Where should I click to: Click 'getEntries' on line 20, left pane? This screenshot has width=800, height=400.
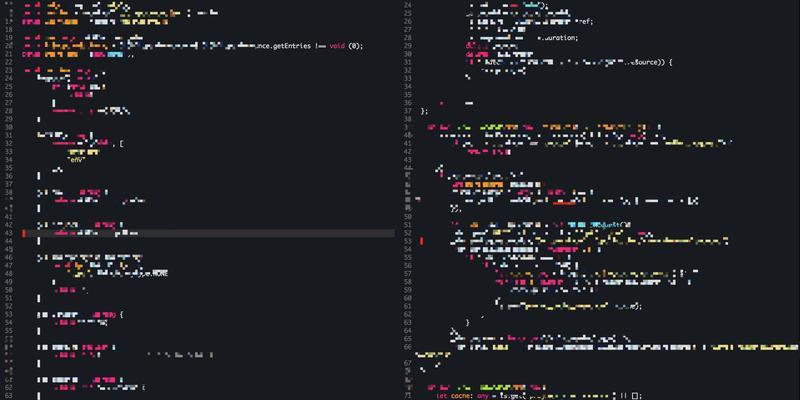290,46
